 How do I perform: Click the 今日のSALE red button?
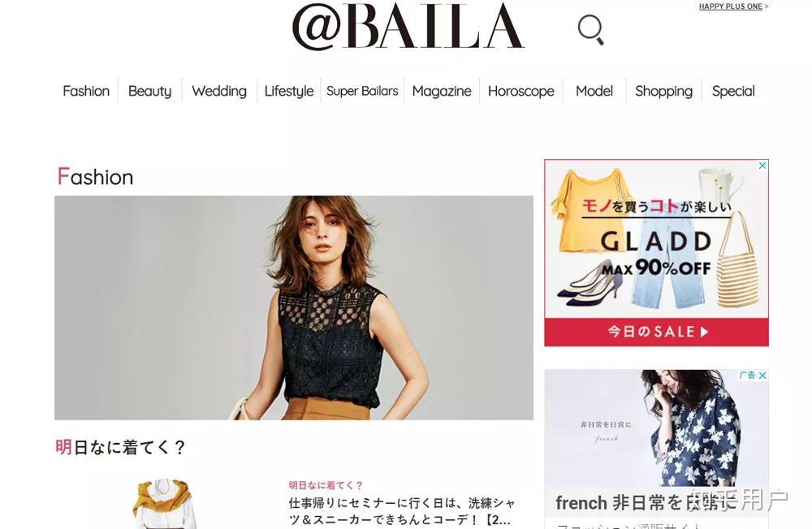coord(656,332)
